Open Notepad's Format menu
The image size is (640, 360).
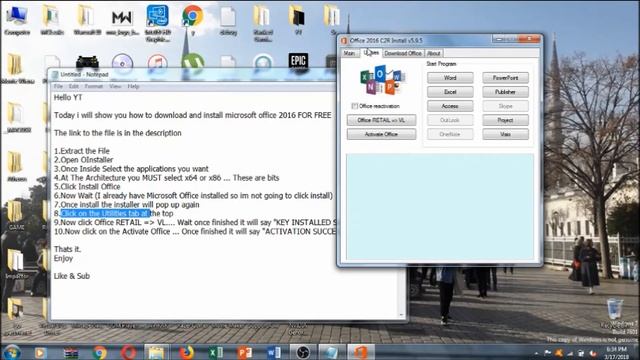[93, 87]
